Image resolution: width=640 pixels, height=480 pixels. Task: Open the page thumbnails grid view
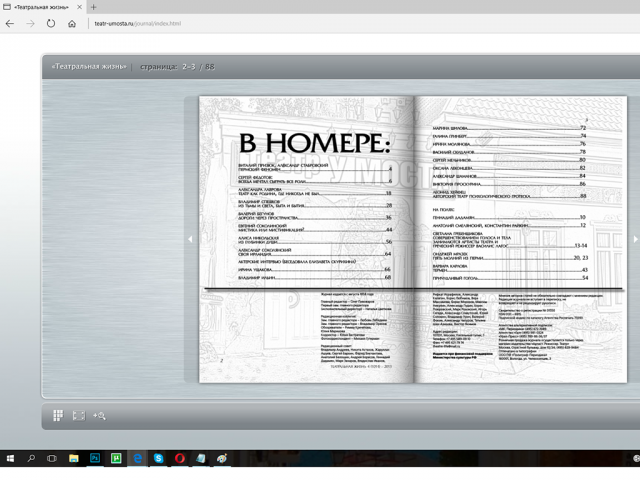58,416
